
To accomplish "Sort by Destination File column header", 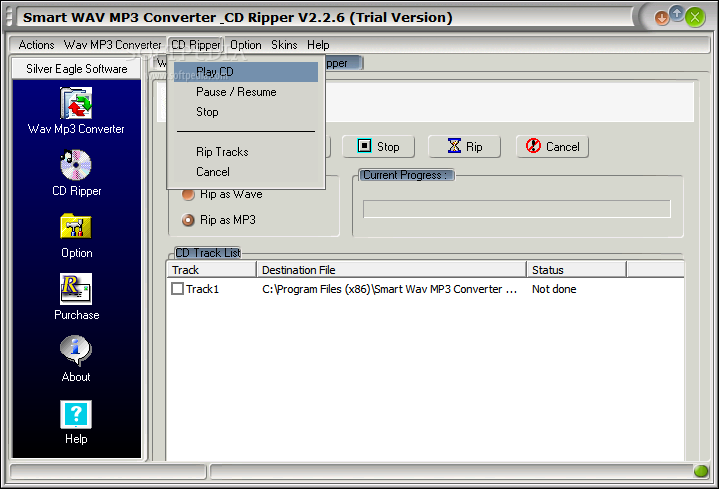I will tap(391, 270).
